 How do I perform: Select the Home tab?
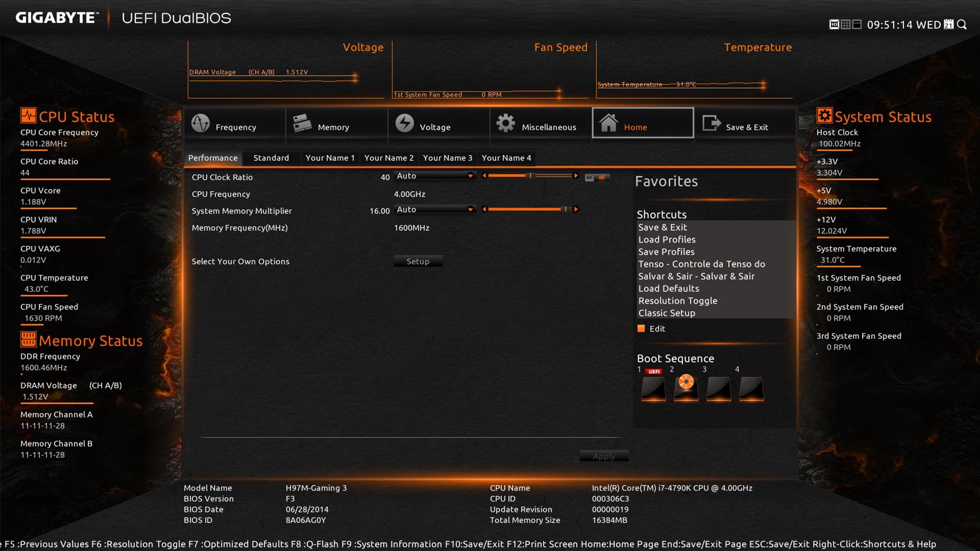[643, 123]
